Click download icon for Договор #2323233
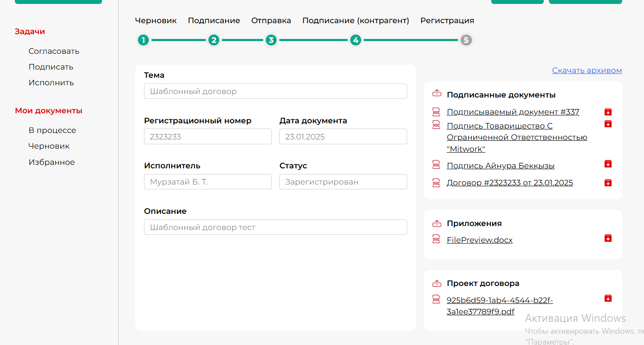This screenshot has height=345, width=644. tap(608, 183)
